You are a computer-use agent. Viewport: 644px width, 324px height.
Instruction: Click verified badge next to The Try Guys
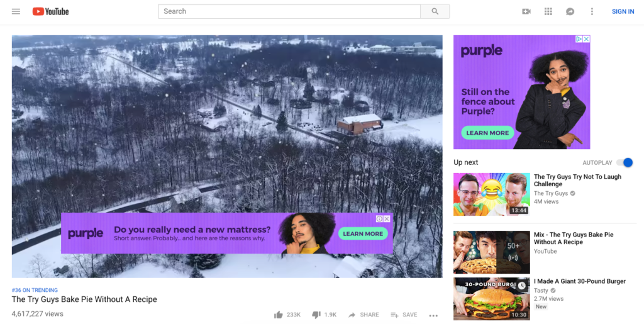(x=572, y=193)
